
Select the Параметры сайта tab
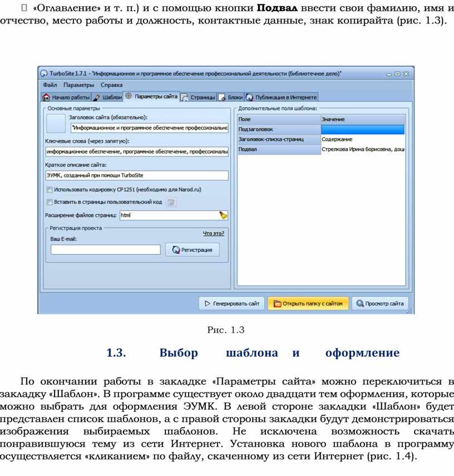point(151,96)
